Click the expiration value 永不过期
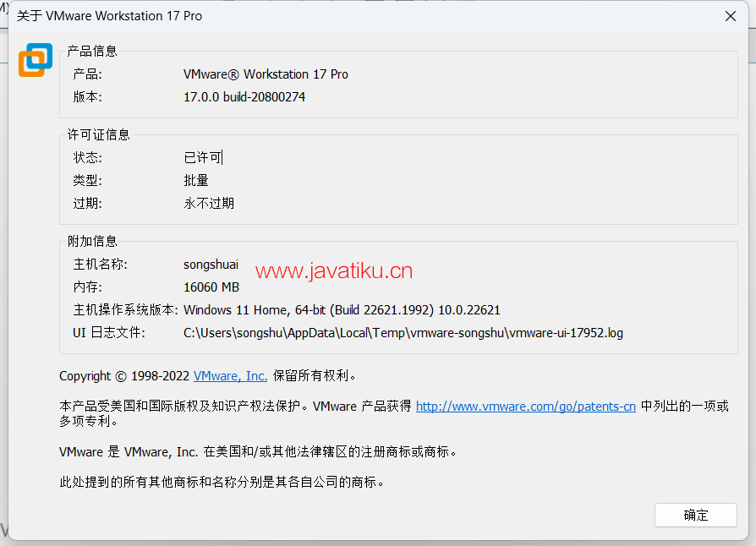 [x=209, y=204]
